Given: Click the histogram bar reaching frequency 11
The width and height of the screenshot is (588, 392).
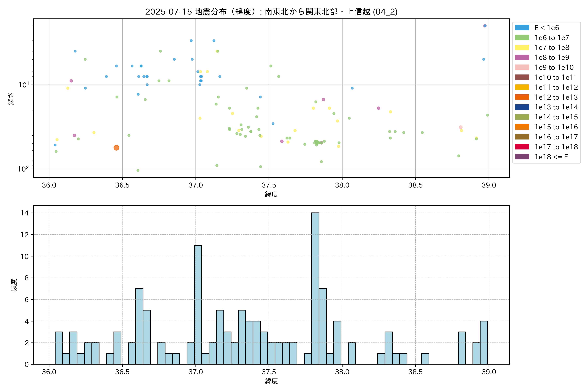Looking at the screenshot, I should pyautogui.click(x=198, y=304).
